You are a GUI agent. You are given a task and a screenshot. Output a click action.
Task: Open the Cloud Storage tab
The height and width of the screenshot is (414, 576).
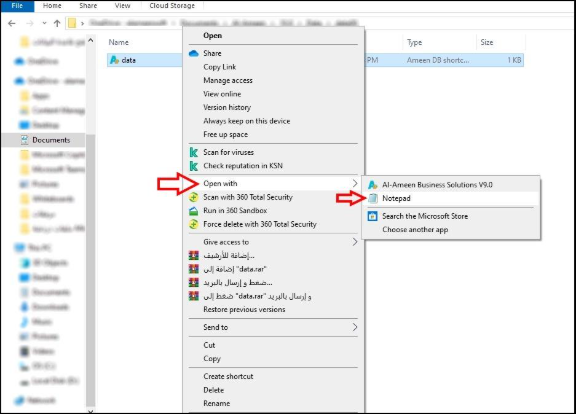[172, 6]
